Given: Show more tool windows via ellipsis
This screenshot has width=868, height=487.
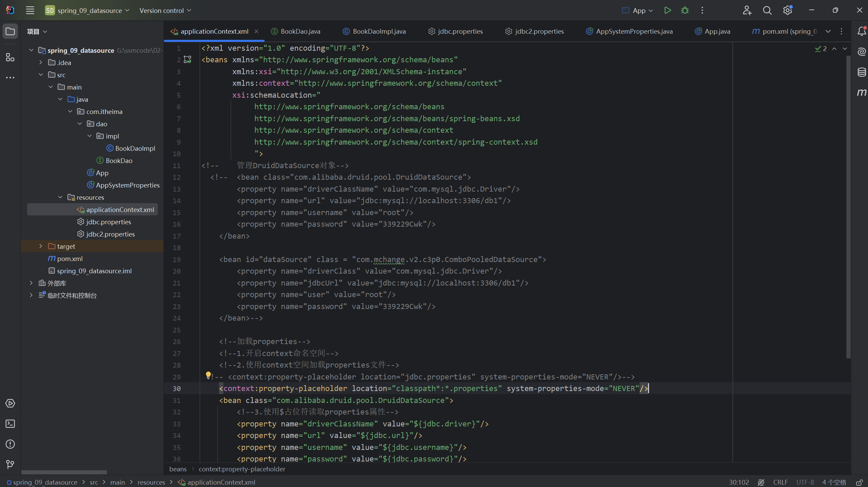Looking at the screenshot, I should click(10, 78).
